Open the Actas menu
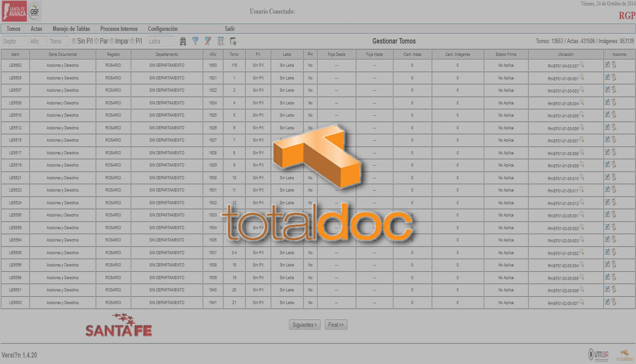Screen dimensions: 636x364 coord(36,29)
